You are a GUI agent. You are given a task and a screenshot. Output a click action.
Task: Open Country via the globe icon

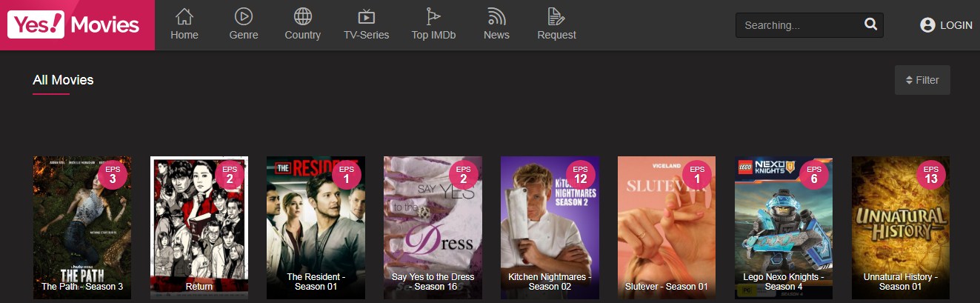302,16
